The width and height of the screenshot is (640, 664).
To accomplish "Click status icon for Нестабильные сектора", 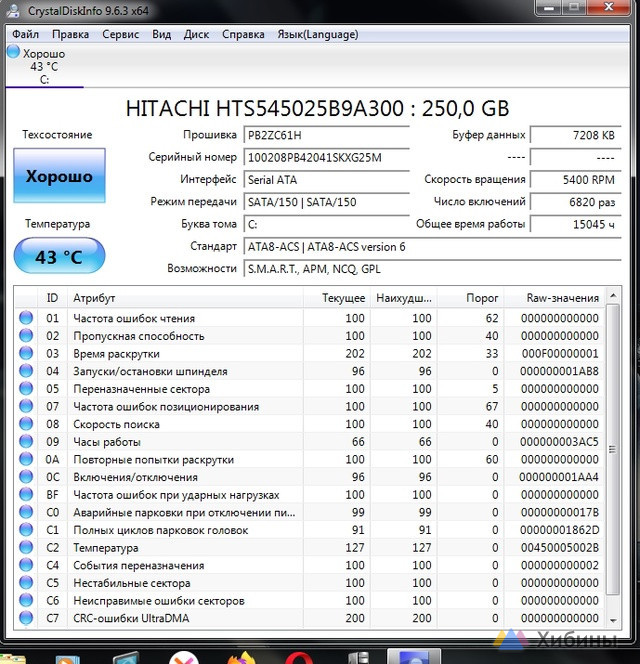I will (x=26, y=582).
